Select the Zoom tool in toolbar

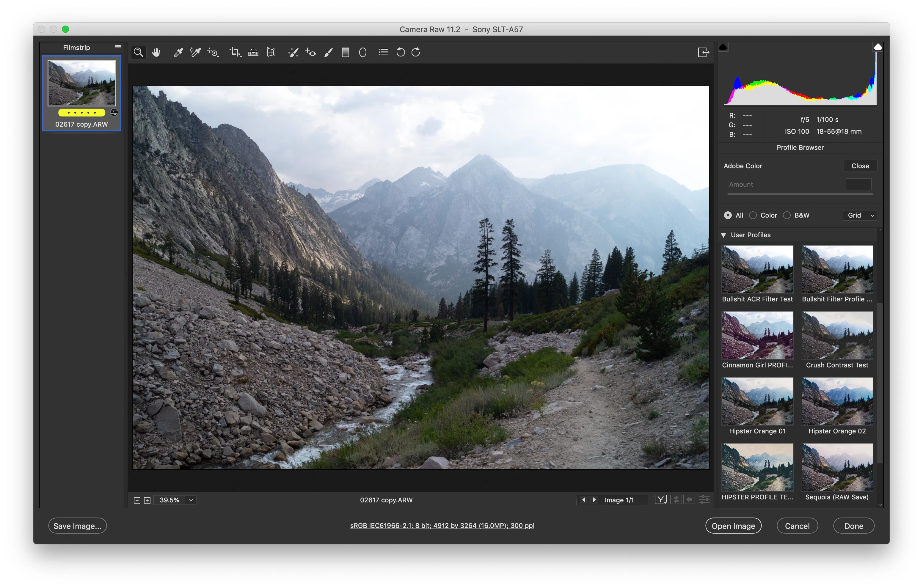click(138, 52)
